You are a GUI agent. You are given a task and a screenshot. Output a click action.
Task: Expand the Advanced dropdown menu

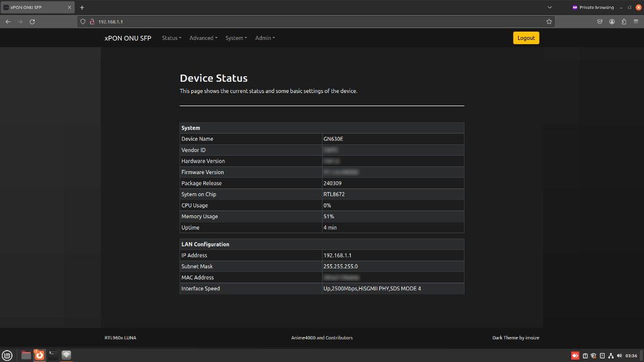click(203, 38)
